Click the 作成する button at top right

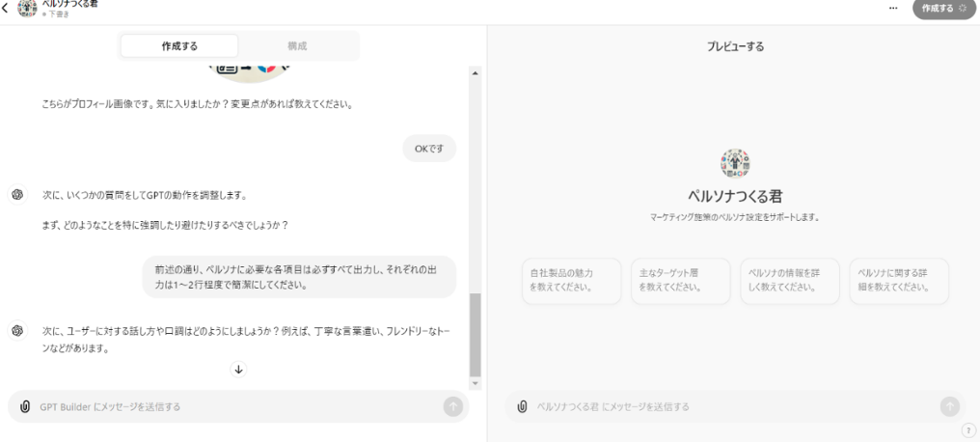pyautogui.click(x=943, y=8)
